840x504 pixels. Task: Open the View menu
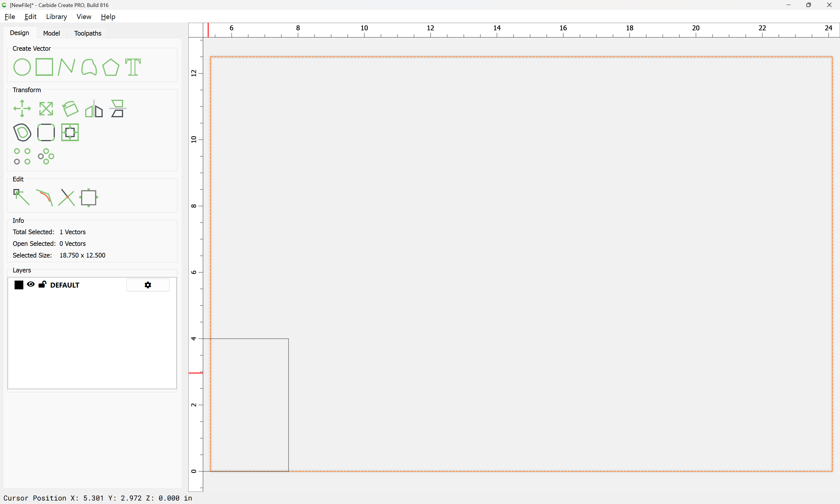click(84, 17)
